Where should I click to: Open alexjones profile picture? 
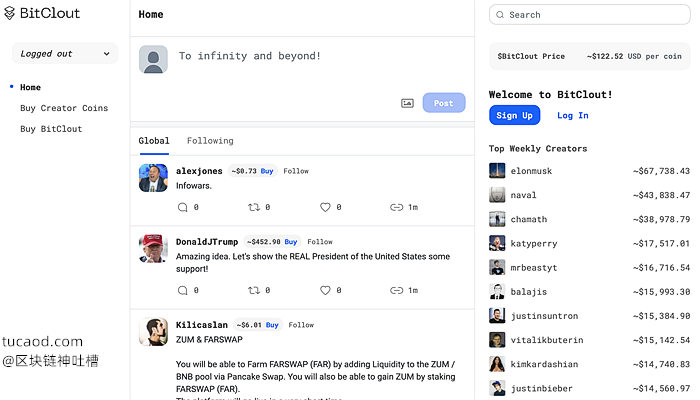coord(153,178)
